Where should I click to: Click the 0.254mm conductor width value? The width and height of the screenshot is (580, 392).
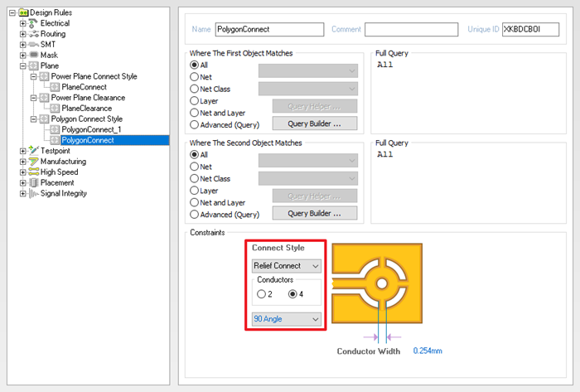[428, 351]
